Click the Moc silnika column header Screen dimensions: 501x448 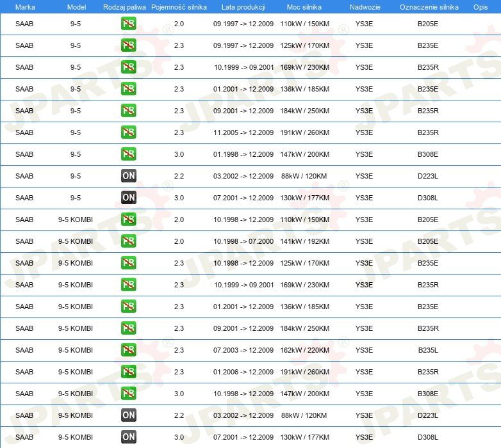pos(304,7)
